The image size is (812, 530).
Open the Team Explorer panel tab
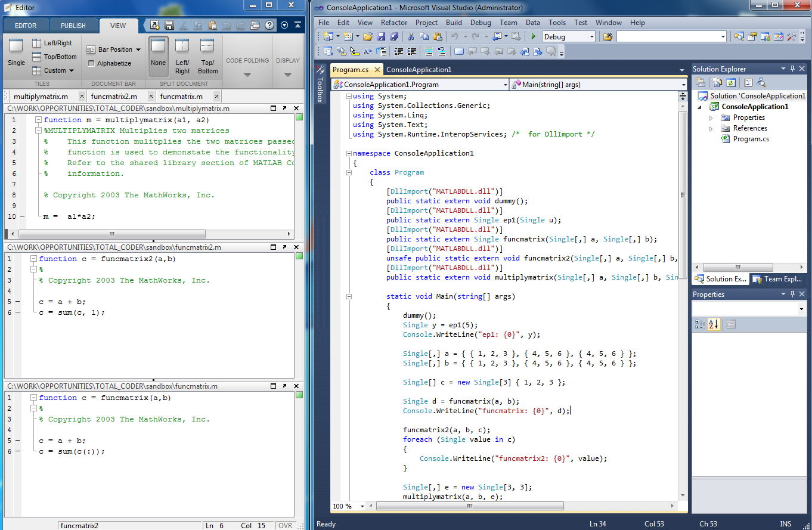[x=777, y=279]
